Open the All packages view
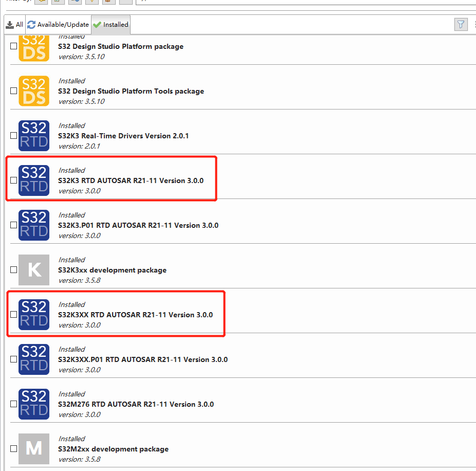The image size is (476, 471). [x=14, y=24]
